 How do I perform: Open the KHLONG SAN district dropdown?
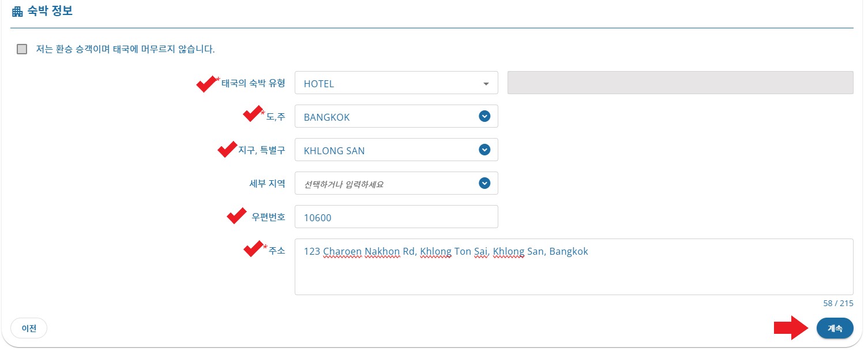484,150
